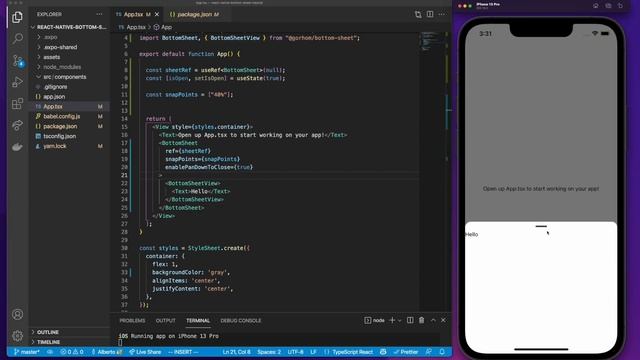Click the Copilot icon in the status bar
640x360 pixels.
383,352
